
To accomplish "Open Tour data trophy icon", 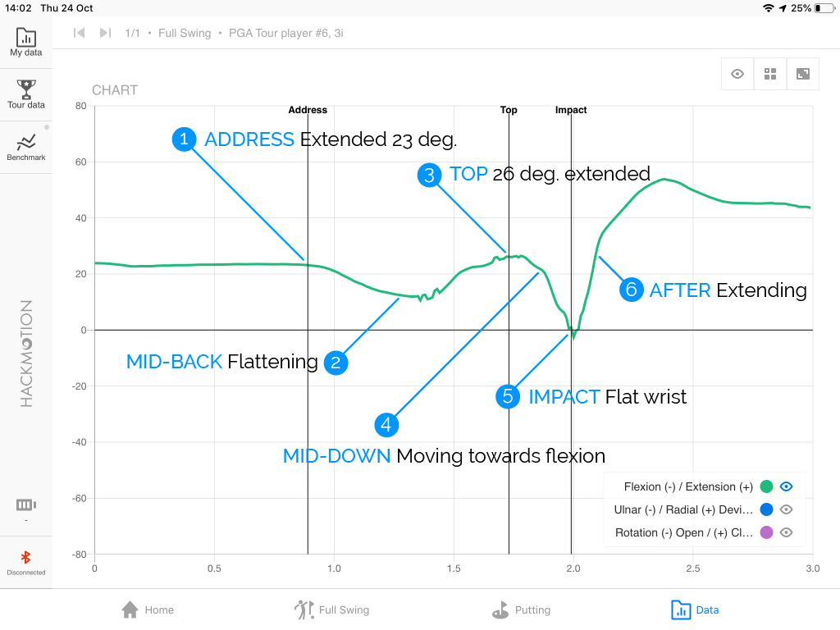I will point(25,89).
